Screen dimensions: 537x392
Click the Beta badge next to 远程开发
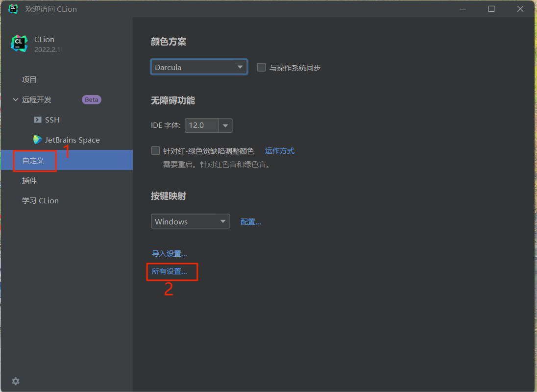tap(92, 99)
